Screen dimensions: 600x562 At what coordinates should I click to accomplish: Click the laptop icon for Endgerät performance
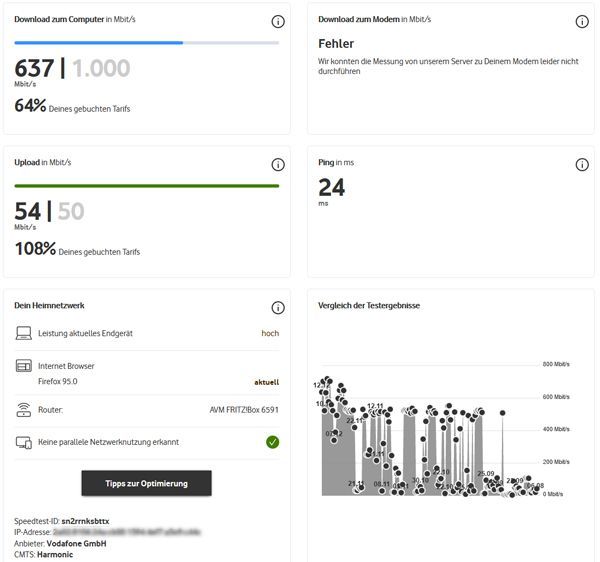[x=24, y=333]
